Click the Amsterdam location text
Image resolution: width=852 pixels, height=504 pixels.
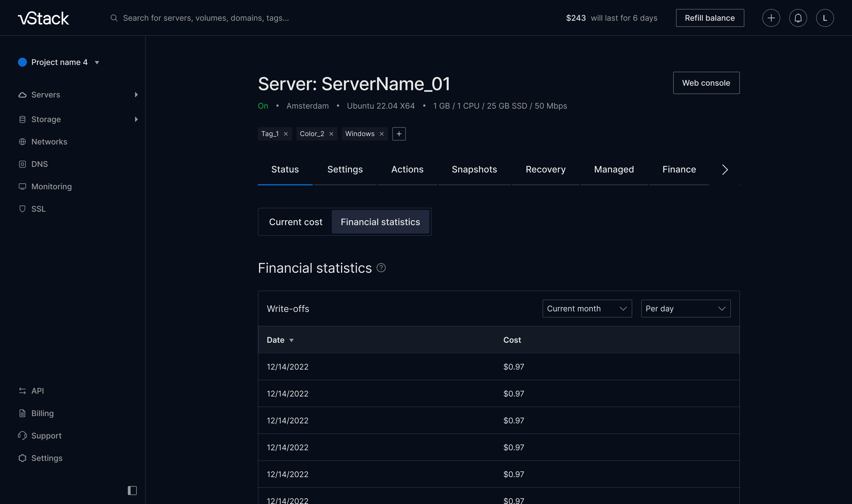pos(307,106)
